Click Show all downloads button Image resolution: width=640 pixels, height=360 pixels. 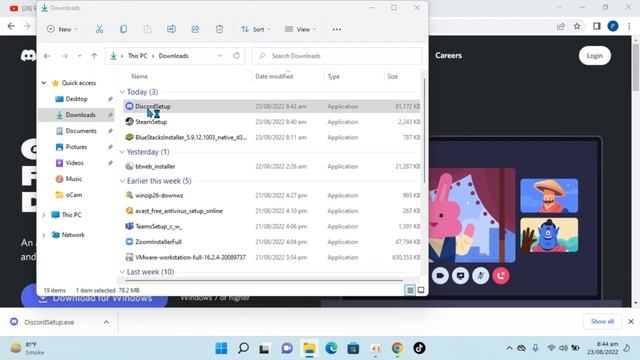point(602,322)
